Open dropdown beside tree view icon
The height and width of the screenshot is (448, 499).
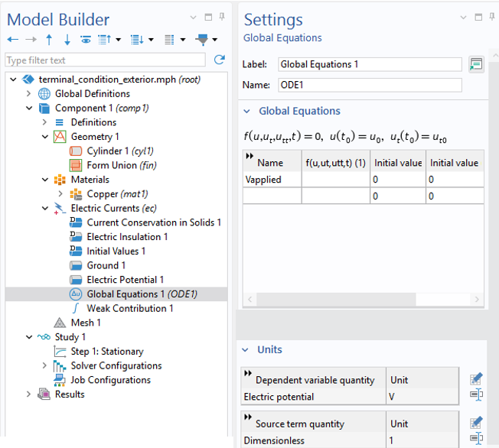coord(183,40)
